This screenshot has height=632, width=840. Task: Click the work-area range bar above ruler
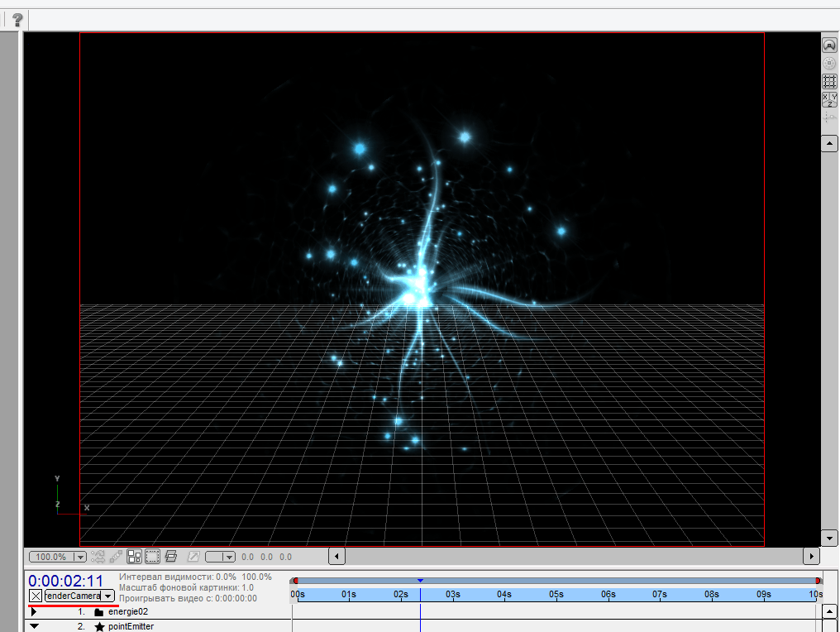(556, 581)
